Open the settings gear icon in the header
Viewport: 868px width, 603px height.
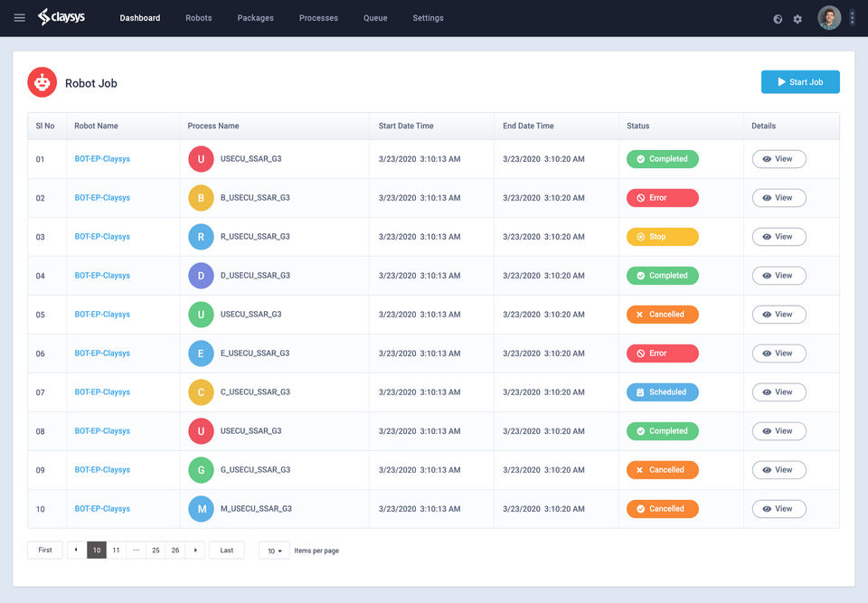click(797, 19)
